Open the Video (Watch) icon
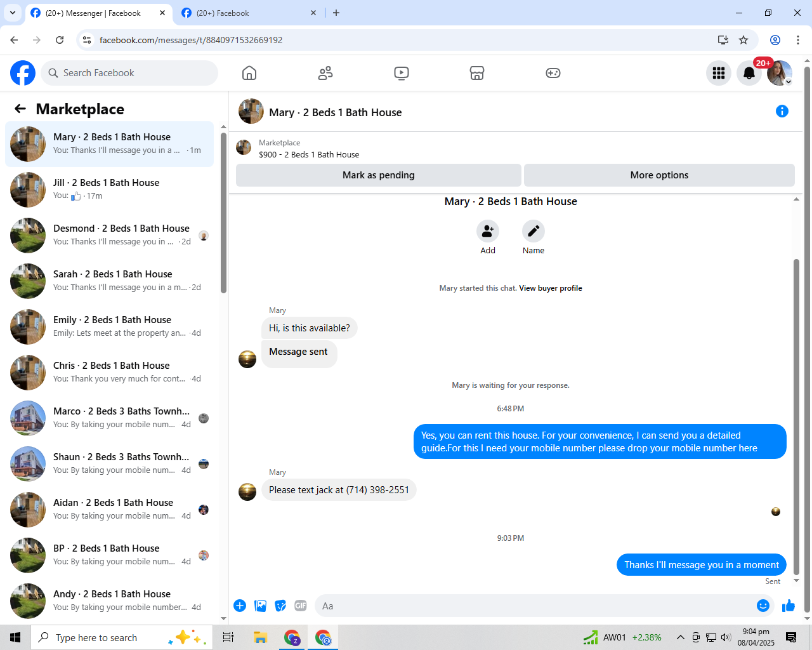The width and height of the screenshot is (812, 650). pos(401,73)
